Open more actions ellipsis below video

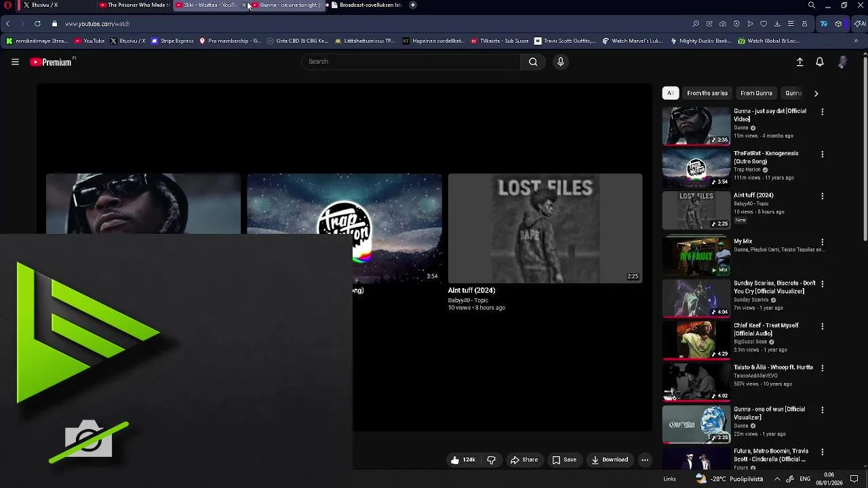[645, 460]
